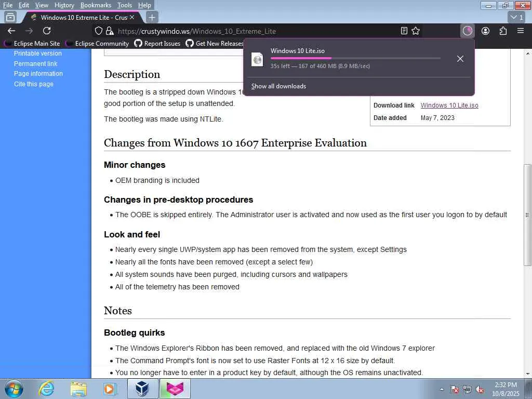Click the pink browser taskbar icon
The height and width of the screenshot is (399, 532).
[175, 389]
